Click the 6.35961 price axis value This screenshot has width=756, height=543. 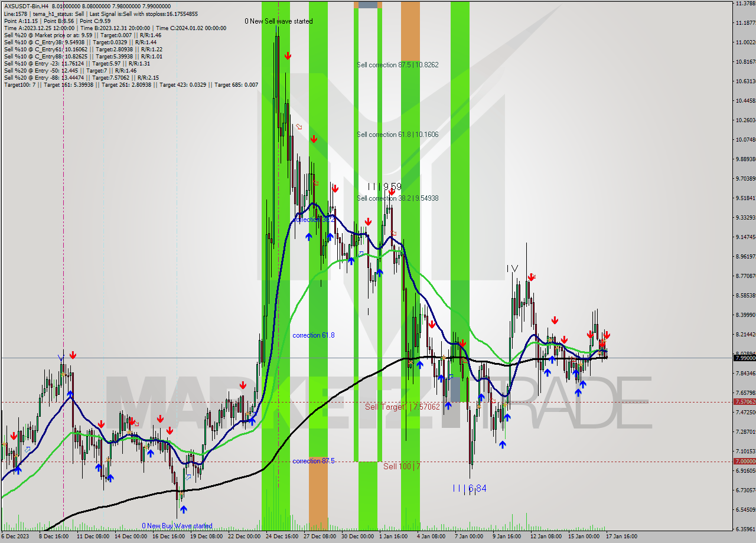745,529
